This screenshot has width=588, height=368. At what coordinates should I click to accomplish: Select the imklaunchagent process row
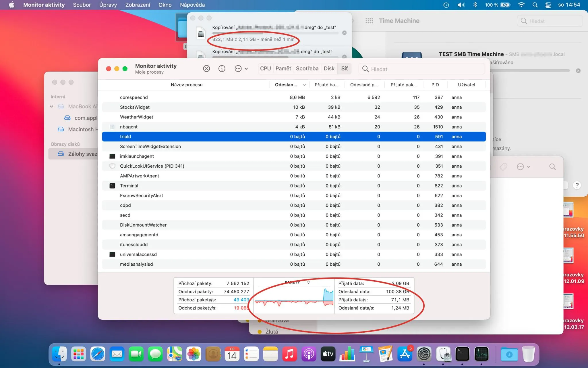pyautogui.click(x=294, y=156)
